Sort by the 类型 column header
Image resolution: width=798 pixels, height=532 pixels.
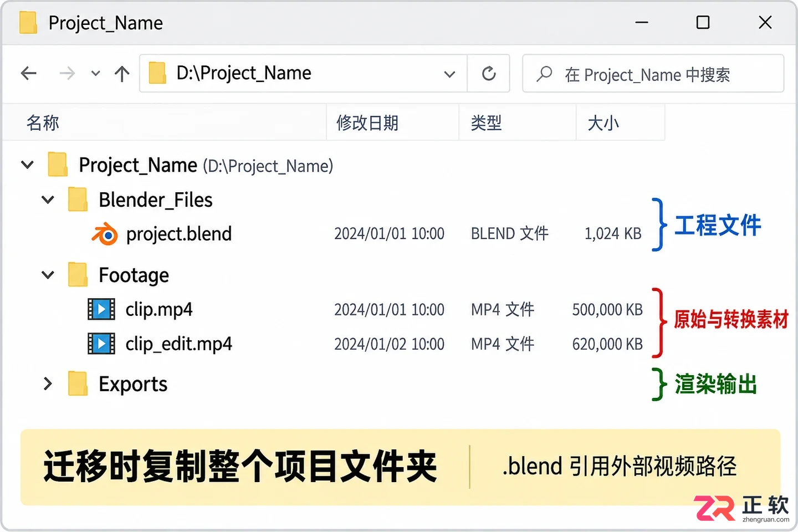point(486,122)
